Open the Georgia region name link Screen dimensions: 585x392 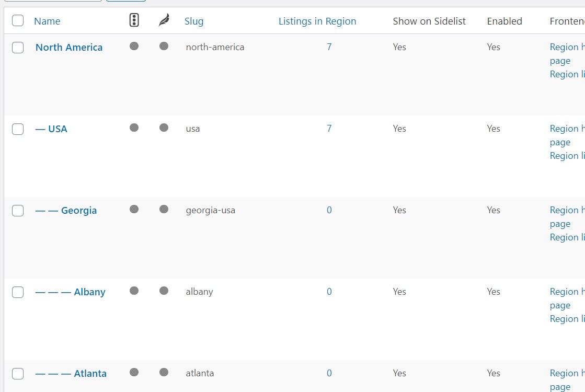click(x=66, y=210)
